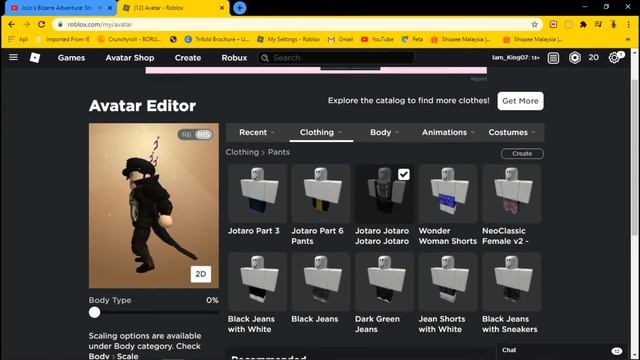This screenshot has width=640, height=360.
Task: Open the browser extensions puzzle icon
Action: point(583,24)
